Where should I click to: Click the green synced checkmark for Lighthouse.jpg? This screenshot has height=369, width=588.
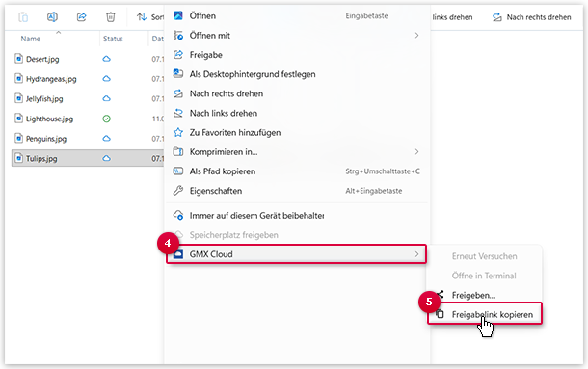coord(106,119)
